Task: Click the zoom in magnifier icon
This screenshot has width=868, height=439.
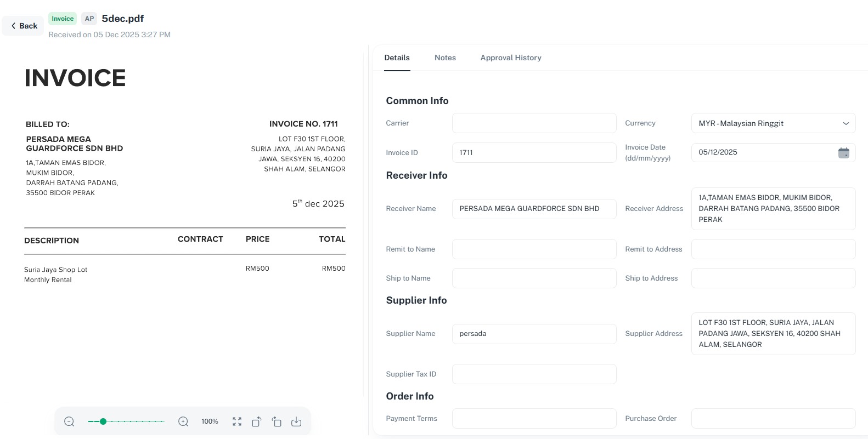Action: [x=183, y=421]
